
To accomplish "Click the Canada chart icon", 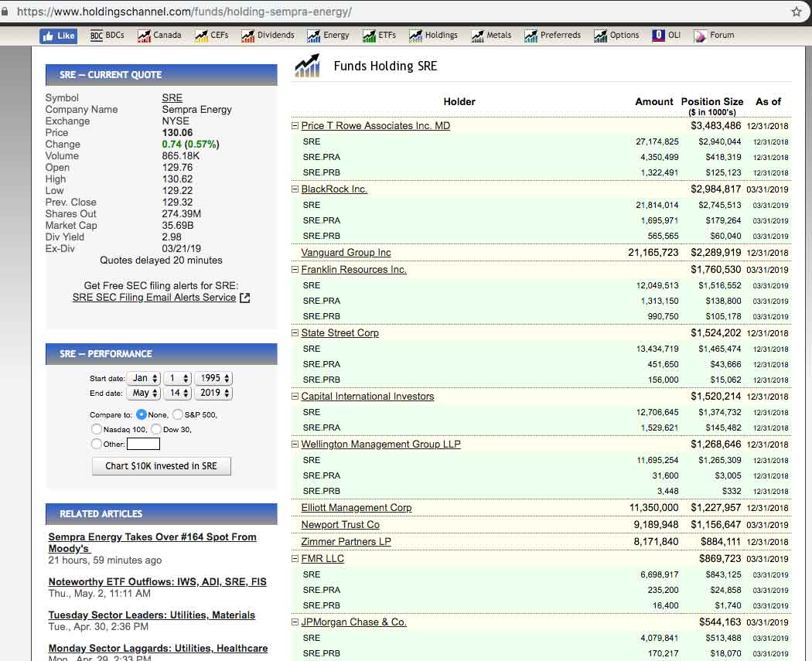I will (144, 36).
